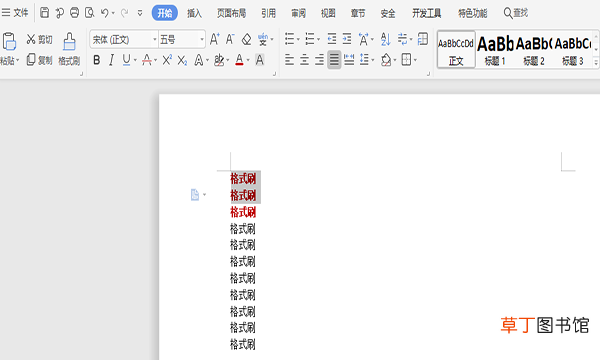This screenshot has height=360, width=600.
Task: Toggle bold formatting
Action: pos(97,60)
